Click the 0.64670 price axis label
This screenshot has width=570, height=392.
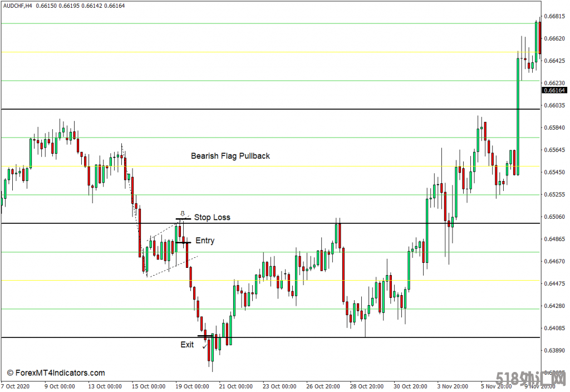[x=555, y=261]
